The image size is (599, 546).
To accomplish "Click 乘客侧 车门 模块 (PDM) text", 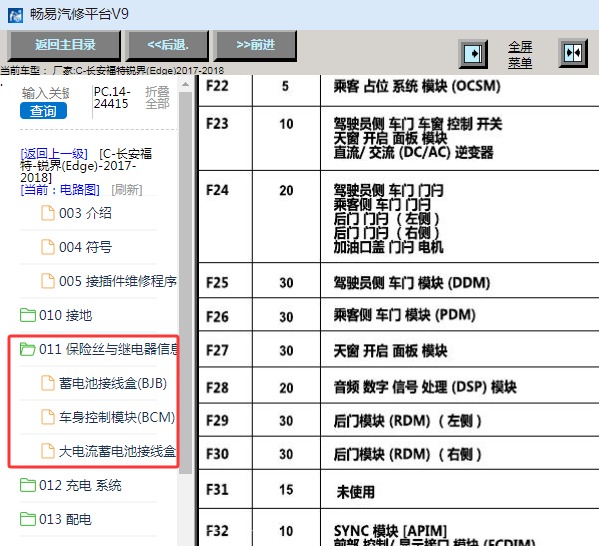I will tap(405, 315).
